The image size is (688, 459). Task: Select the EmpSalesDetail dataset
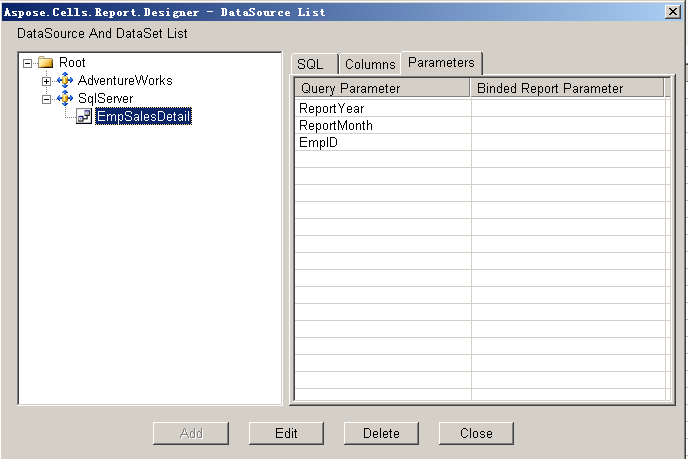pyautogui.click(x=143, y=116)
